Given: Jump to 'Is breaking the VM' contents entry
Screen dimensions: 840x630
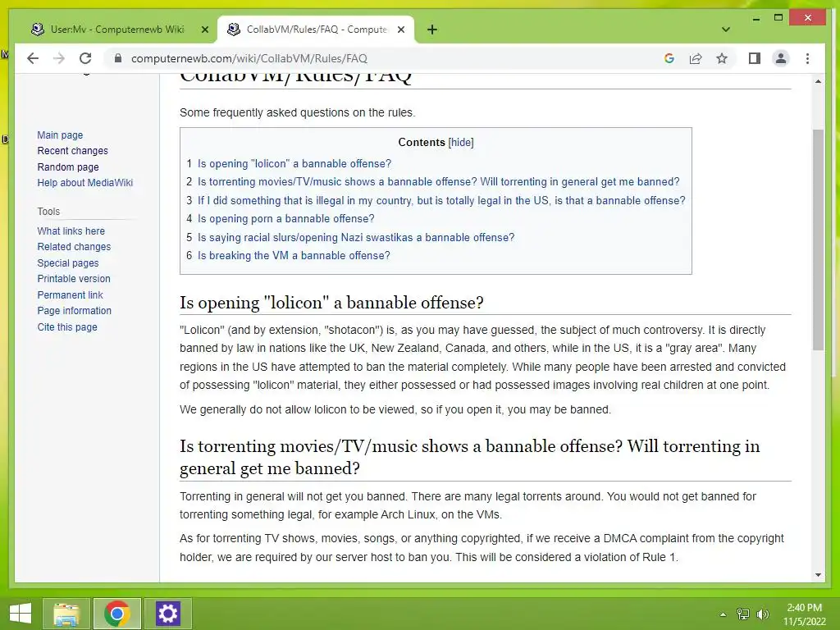Looking at the screenshot, I should pos(294,256).
